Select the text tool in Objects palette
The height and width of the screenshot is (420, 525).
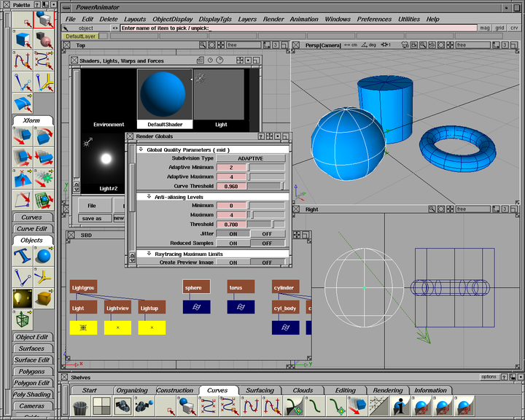click(22, 257)
